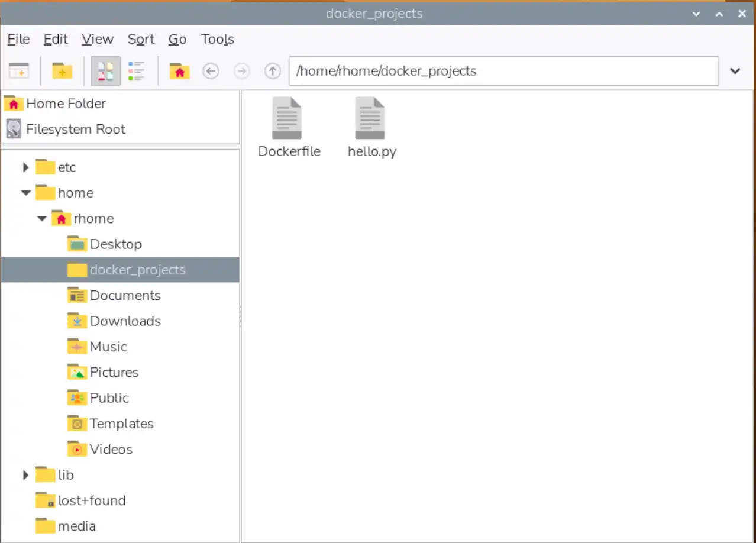
Task: Open the View menu
Action: coord(98,39)
